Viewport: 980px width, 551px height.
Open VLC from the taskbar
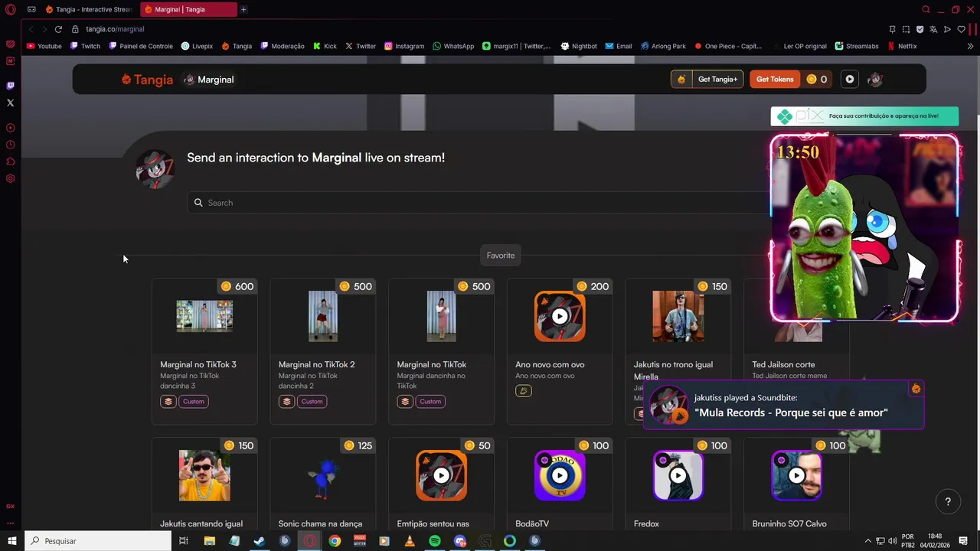(x=410, y=541)
